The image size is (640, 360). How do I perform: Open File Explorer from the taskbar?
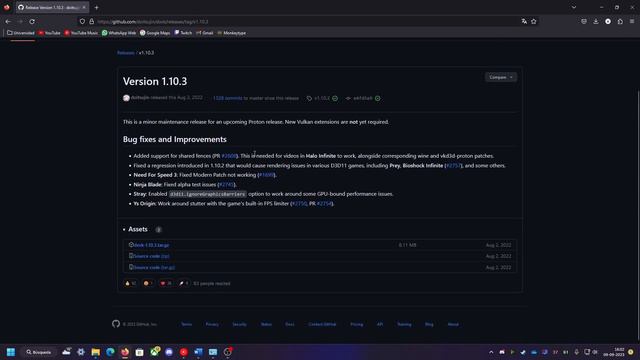[96, 352]
